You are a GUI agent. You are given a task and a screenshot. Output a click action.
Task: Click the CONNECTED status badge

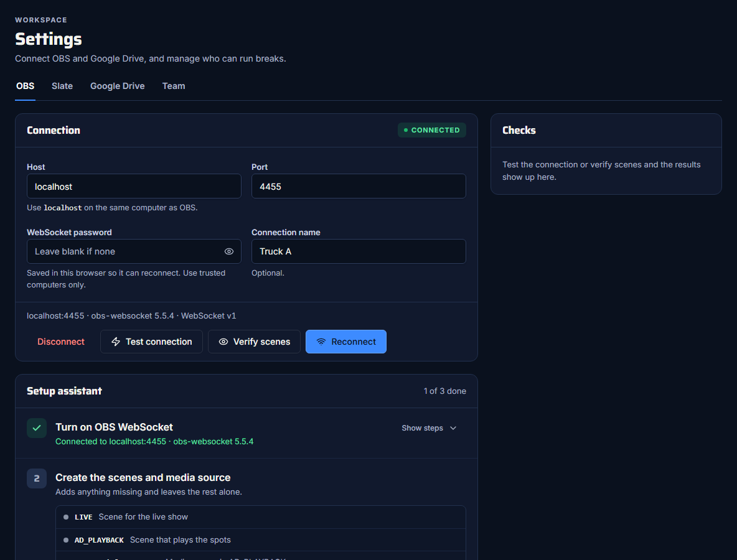(432, 130)
